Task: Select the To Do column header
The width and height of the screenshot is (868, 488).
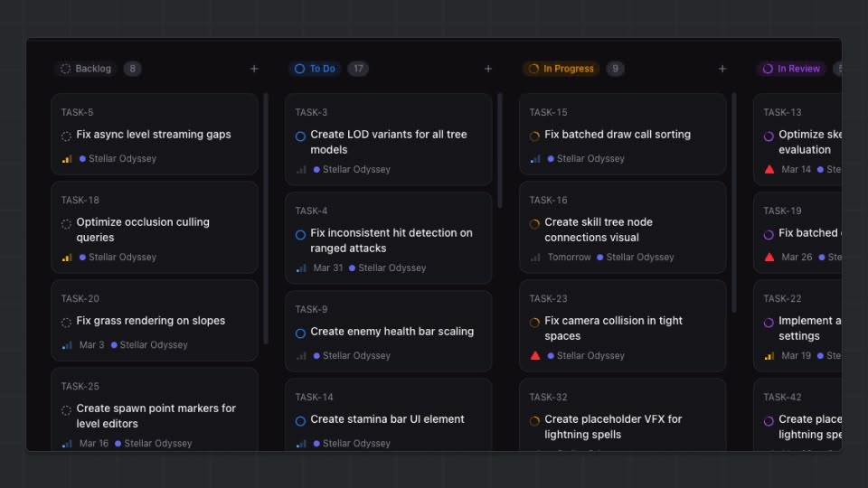Action: click(x=315, y=69)
